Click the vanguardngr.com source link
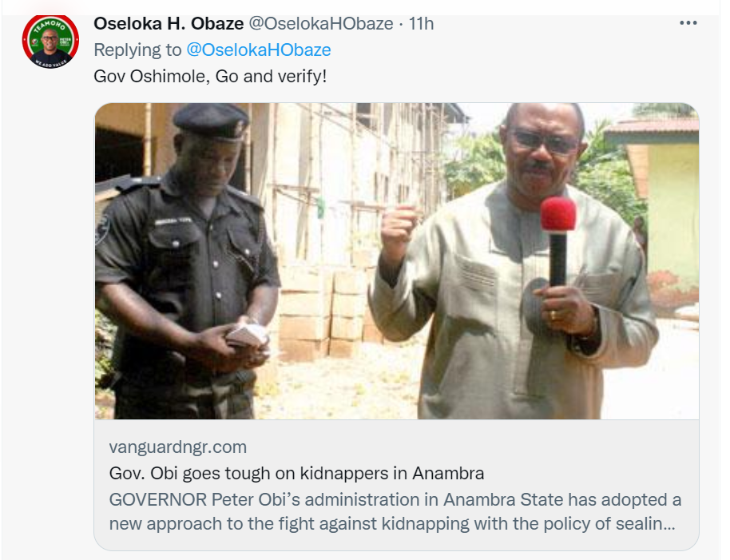 click(178, 447)
